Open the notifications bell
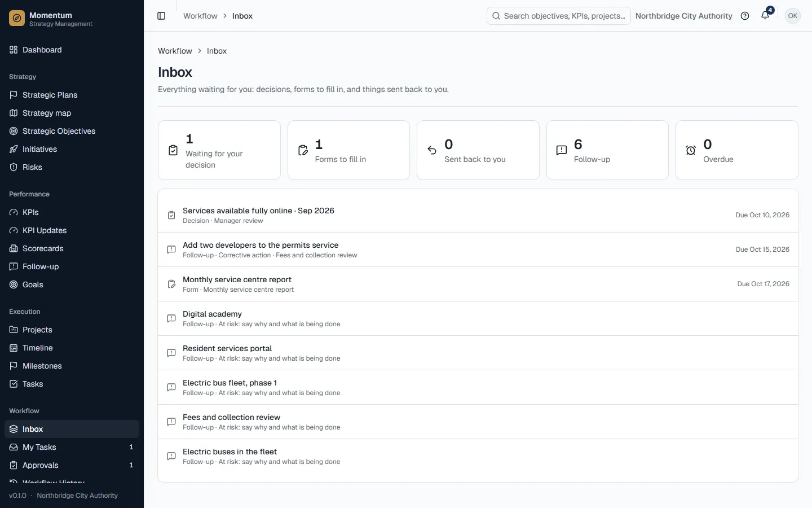 click(x=765, y=16)
